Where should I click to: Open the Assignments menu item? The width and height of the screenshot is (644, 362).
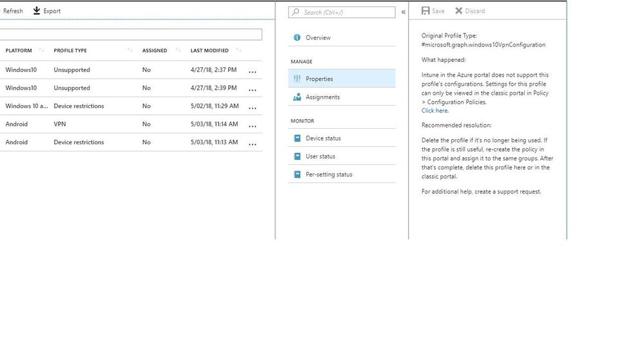coord(322,97)
